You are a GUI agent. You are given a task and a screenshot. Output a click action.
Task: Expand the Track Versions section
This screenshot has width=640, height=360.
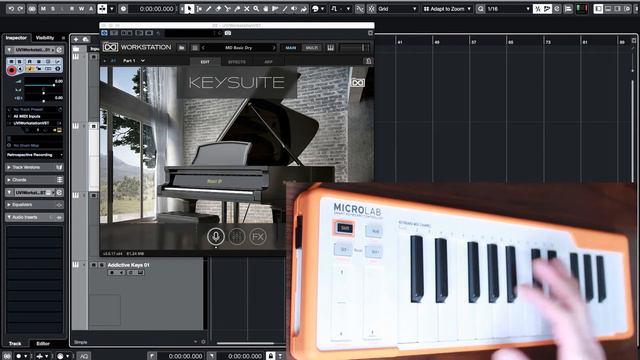[34, 167]
